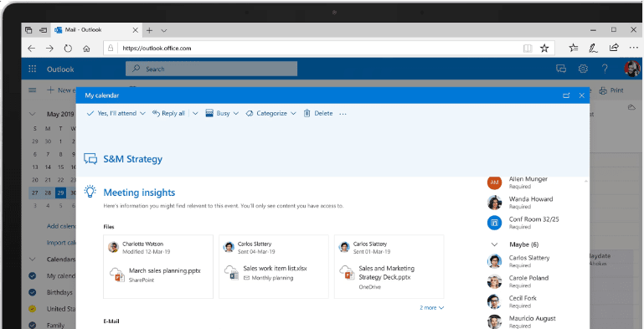
Task: Toggle the United States holidays checkbox
Action: click(x=33, y=308)
